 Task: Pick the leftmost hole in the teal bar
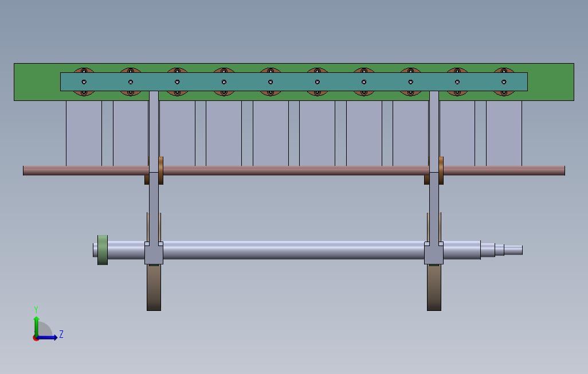point(84,82)
